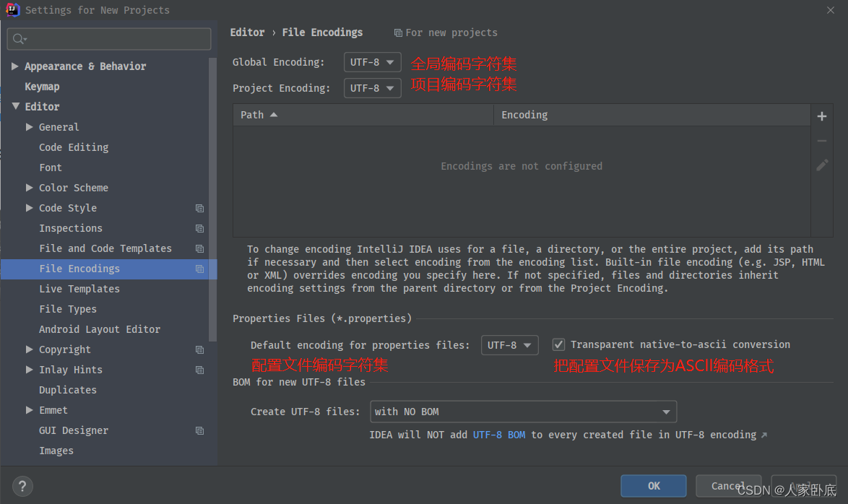
Task: Expand the Code Style node
Action: pos(29,208)
